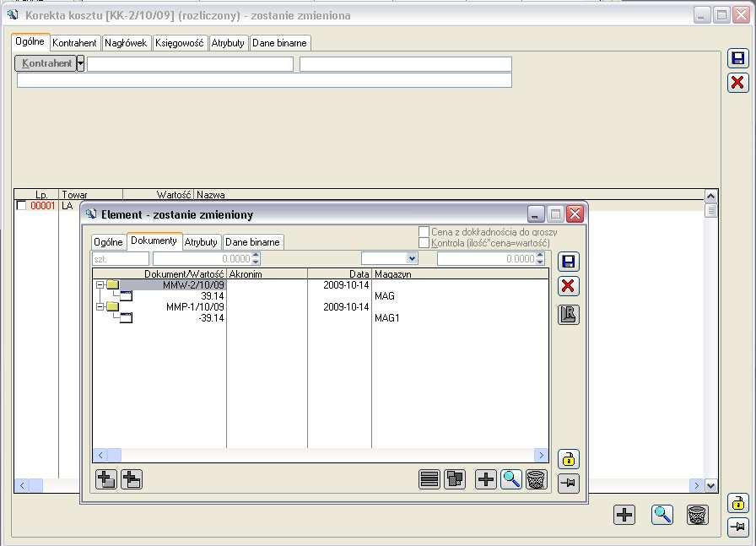Viewport: 756px width, 546px height.
Task: Switch to the Nagłówek tab
Action: coord(126,43)
